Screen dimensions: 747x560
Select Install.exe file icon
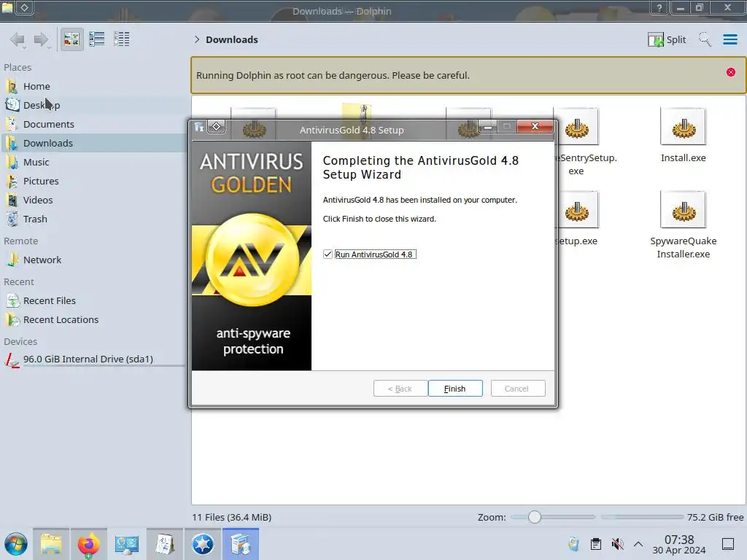click(x=683, y=127)
